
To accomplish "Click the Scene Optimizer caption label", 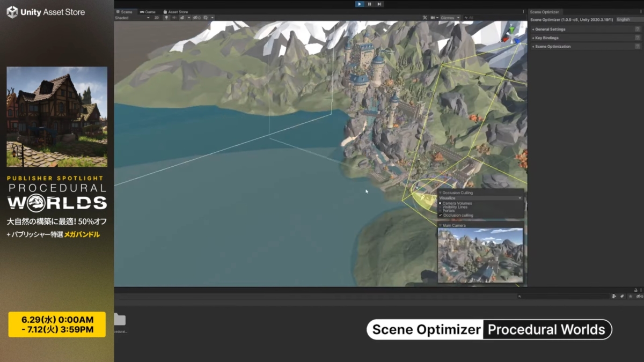I will point(425,329).
